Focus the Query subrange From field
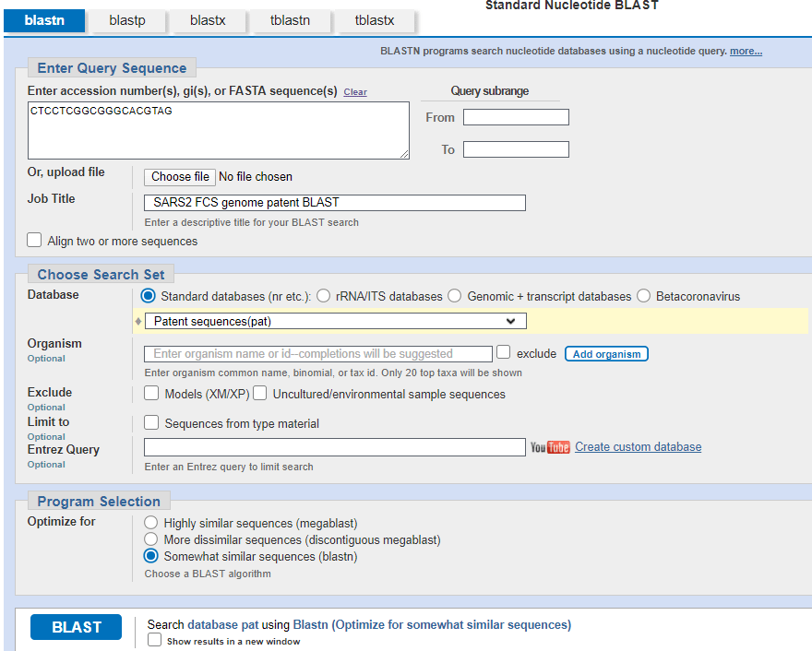Viewport: 812px width, 651px height. pyautogui.click(x=516, y=117)
